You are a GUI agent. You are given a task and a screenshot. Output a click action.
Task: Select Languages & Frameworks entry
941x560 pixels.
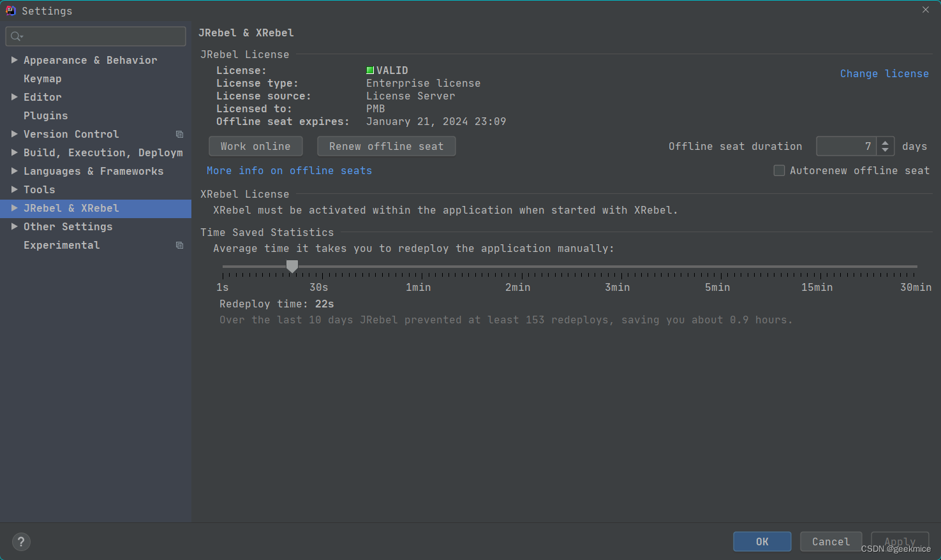[x=94, y=171]
